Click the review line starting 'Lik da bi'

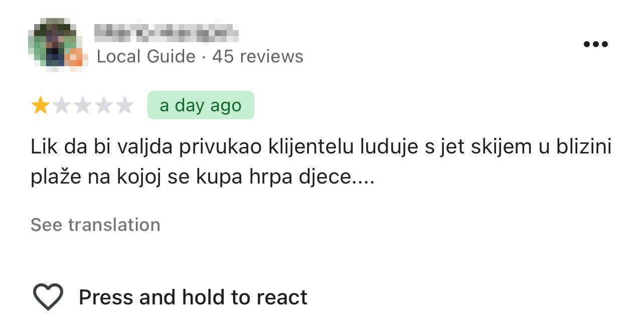coord(321,147)
